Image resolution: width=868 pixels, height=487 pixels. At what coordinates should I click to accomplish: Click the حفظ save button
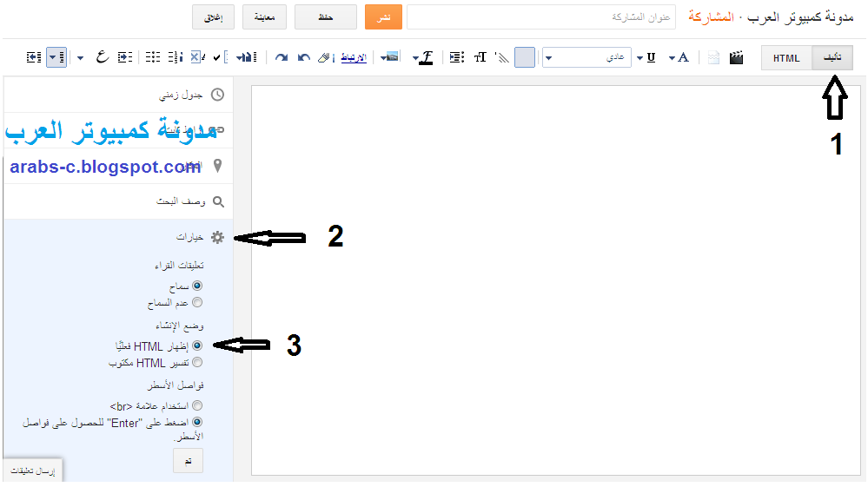[326, 17]
